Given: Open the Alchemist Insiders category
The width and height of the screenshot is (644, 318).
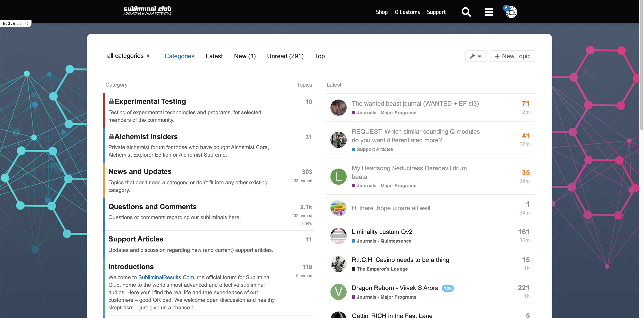Looking at the screenshot, I should pos(146,137).
